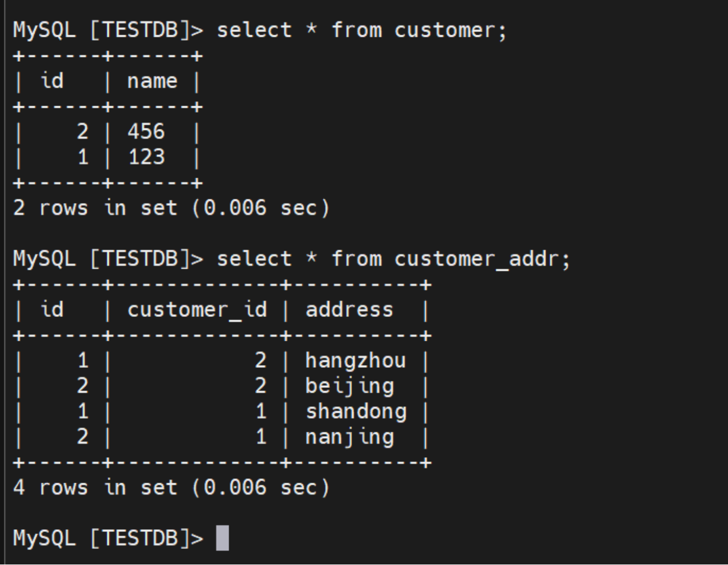Click the customer_id value in the hangzhou row

(261, 361)
